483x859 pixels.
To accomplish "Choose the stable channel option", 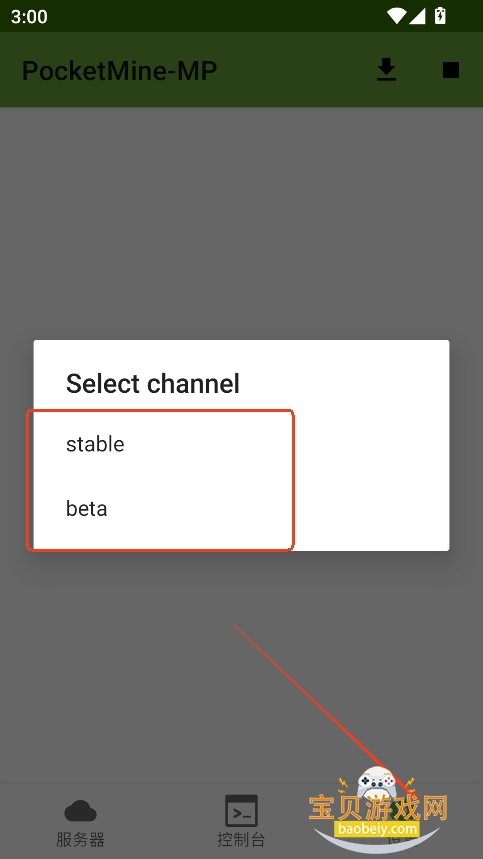I will (241, 444).
